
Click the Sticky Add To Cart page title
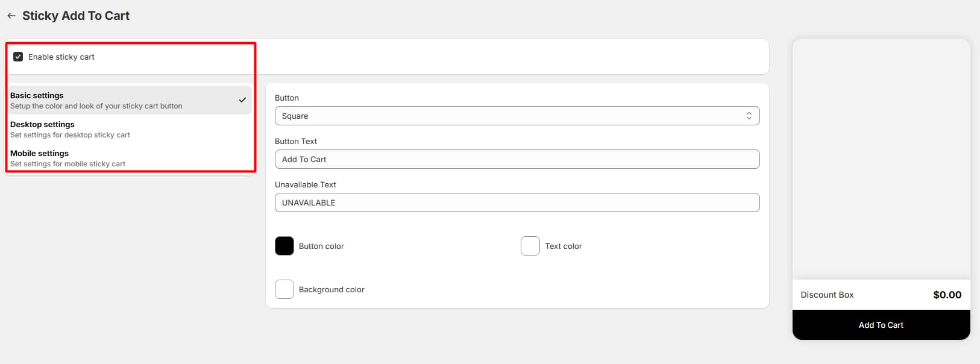[76, 16]
